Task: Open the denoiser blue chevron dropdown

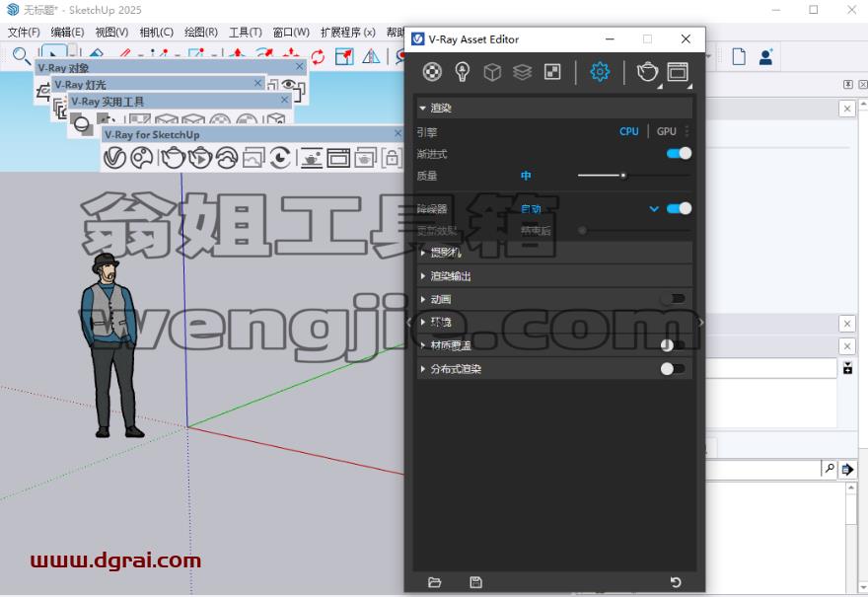Action: 654,209
